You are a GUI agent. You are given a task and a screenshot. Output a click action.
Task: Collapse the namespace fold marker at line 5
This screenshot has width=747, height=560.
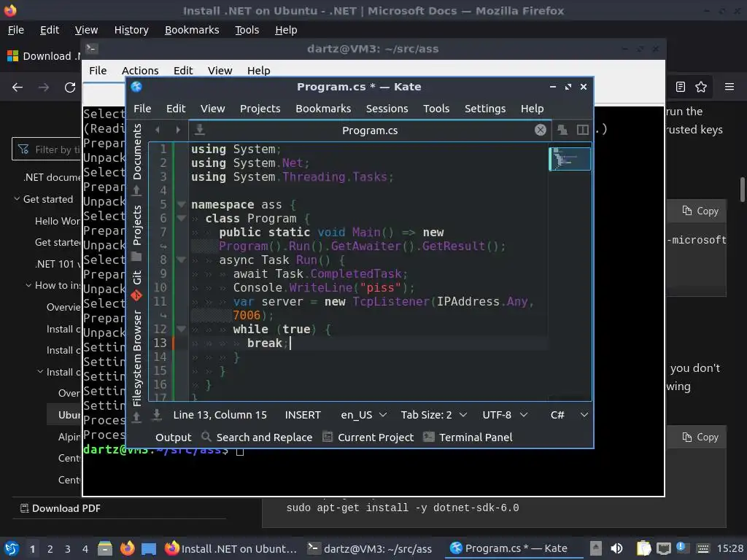pos(181,204)
